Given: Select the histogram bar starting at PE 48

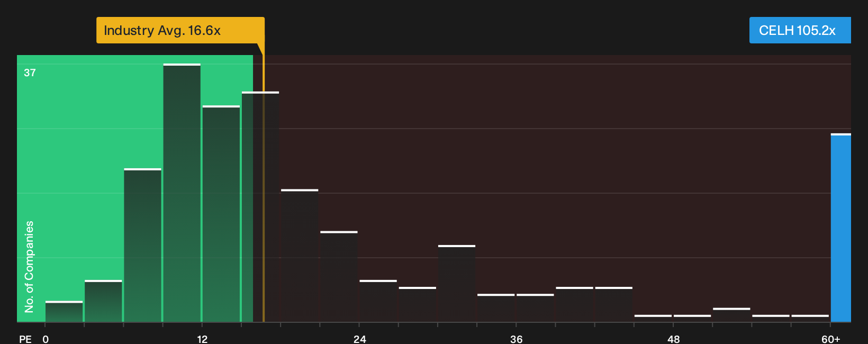Looking at the screenshot, I should pyautogui.click(x=692, y=319).
